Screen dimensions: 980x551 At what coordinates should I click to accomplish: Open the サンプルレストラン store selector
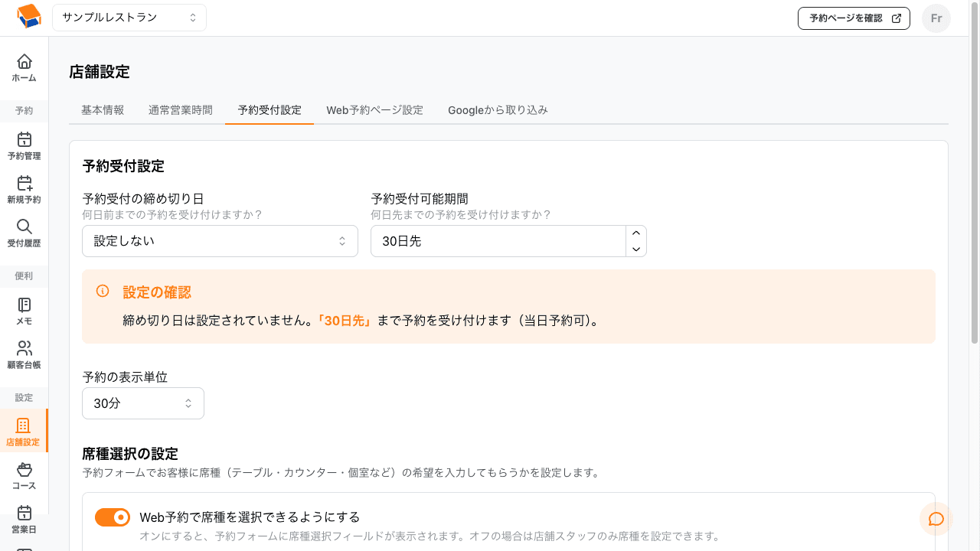(129, 17)
